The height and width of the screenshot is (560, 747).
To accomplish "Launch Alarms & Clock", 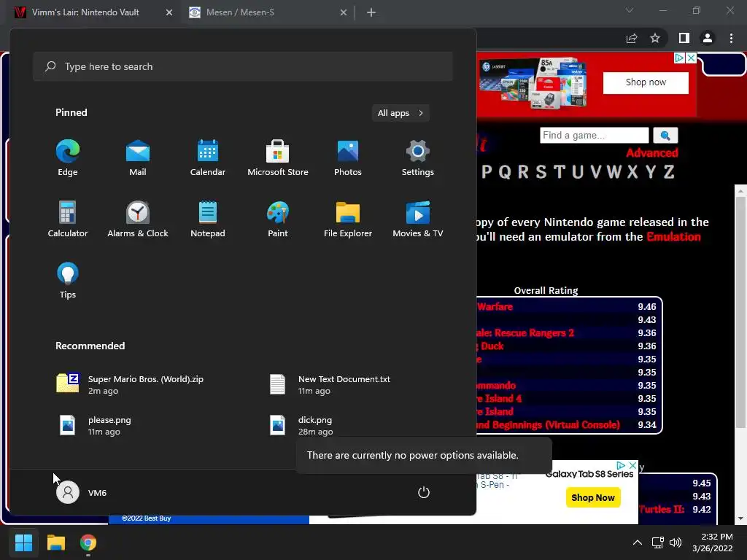I will [138, 219].
